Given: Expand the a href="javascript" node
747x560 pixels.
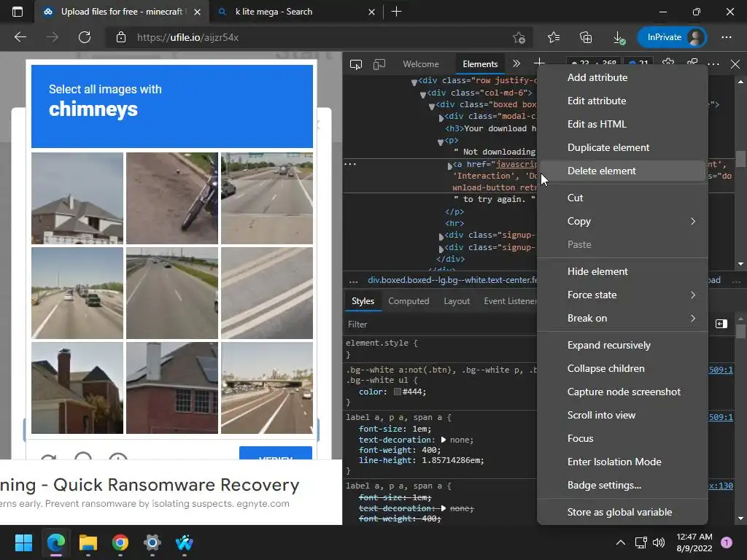Looking at the screenshot, I should 449,166.
